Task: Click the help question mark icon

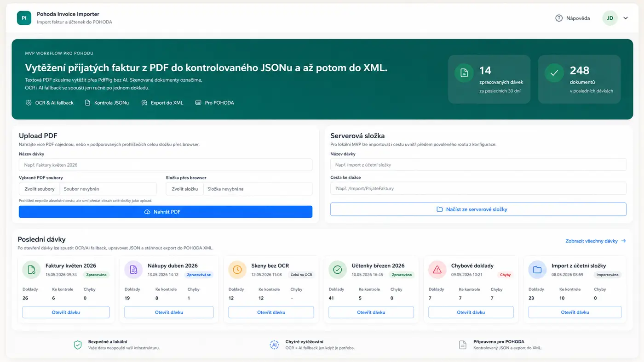Action: tap(559, 18)
